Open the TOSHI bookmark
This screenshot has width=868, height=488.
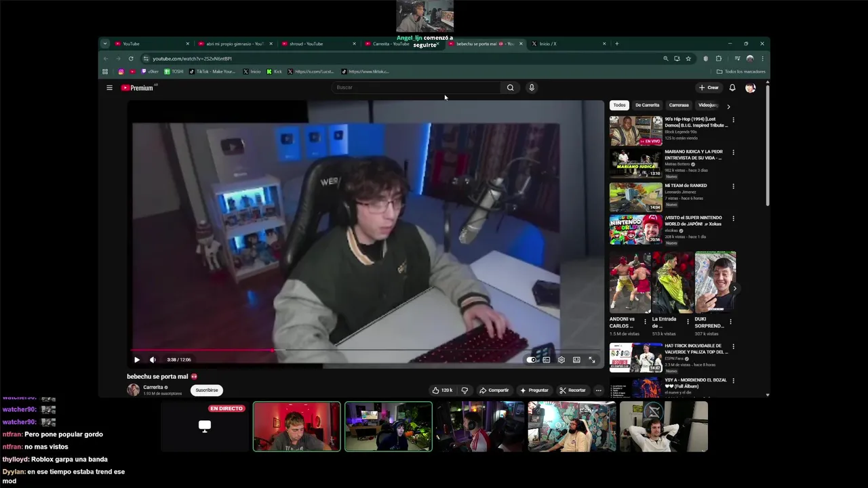174,71
